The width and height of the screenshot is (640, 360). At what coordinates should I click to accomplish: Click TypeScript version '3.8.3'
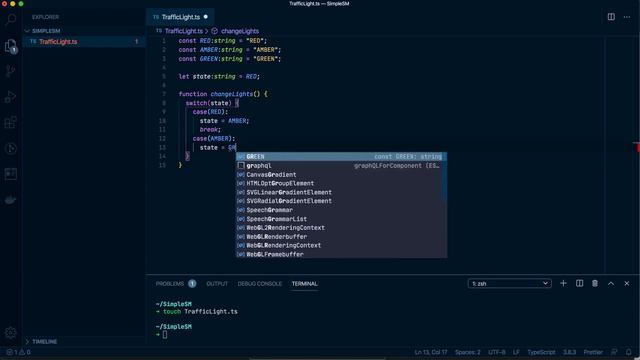(569, 352)
